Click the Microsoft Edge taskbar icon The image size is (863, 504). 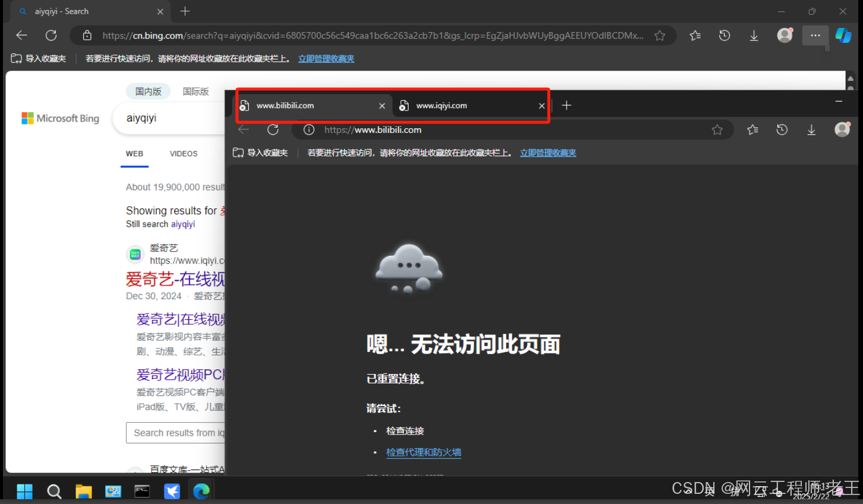pos(201,492)
